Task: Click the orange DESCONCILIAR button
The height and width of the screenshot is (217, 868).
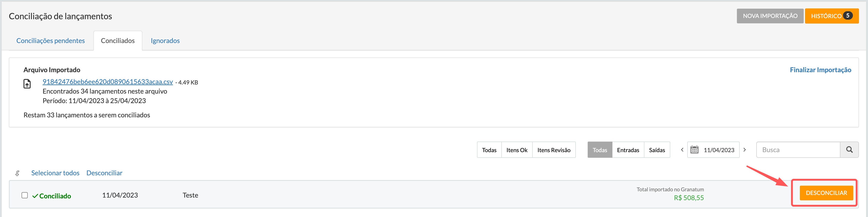Action: (826, 193)
